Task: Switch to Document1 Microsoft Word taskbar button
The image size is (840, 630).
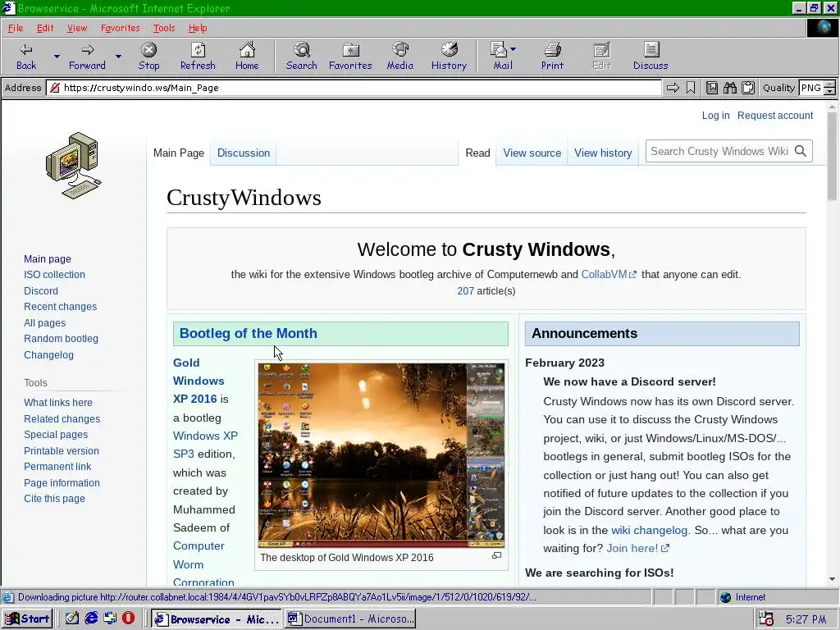Action: 350,619
